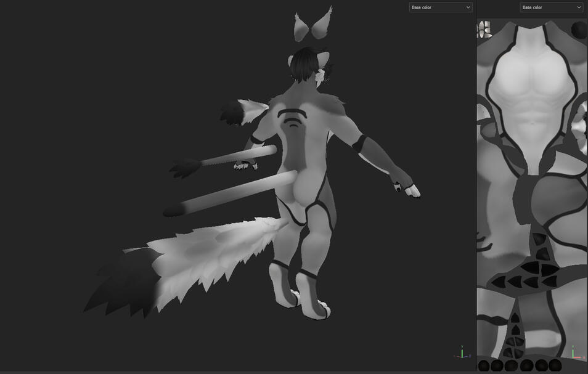Click the lower long gradient cylinder mesh
Viewport: 588px width, 374px height.
234,194
